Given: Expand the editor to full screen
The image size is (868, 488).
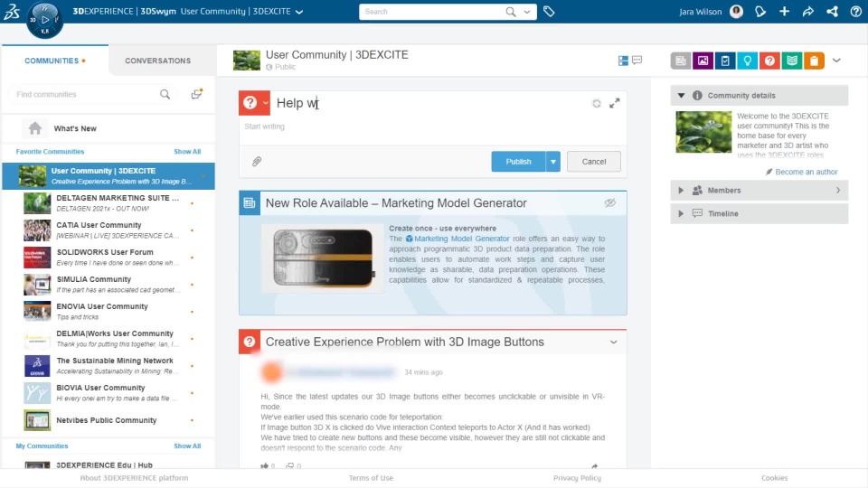Looking at the screenshot, I should click(x=615, y=103).
